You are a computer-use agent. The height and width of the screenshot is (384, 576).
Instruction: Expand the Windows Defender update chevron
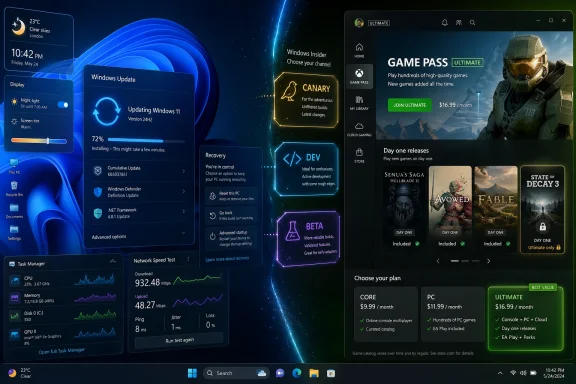coord(184,191)
